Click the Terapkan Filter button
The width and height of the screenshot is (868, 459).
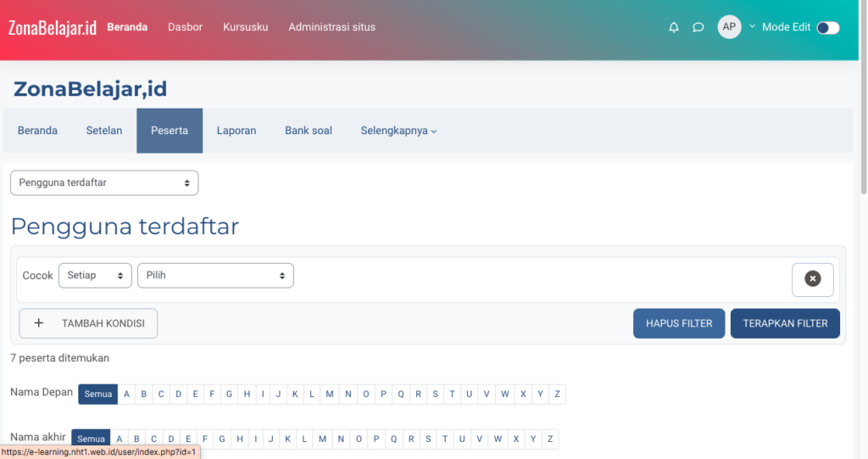click(x=785, y=323)
